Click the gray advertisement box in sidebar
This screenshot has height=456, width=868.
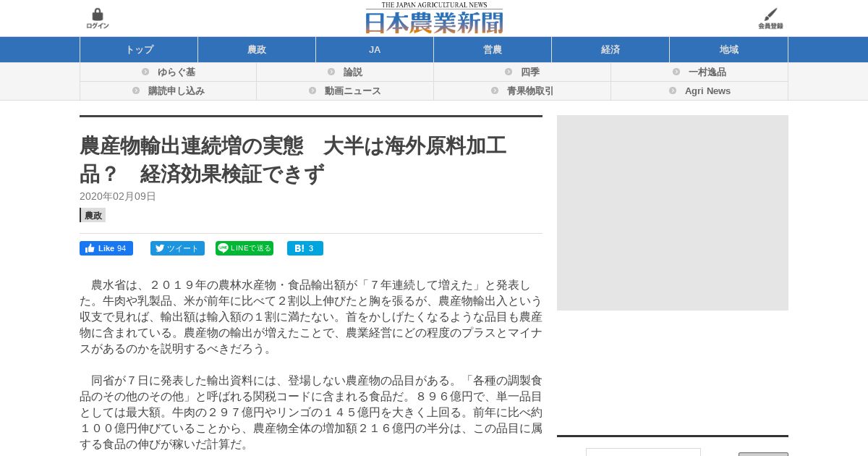point(673,213)
